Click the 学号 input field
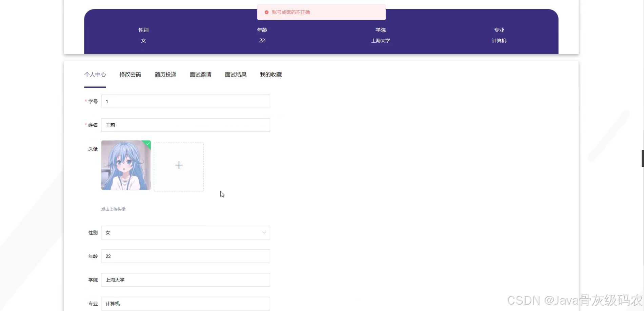 [185, 101]
